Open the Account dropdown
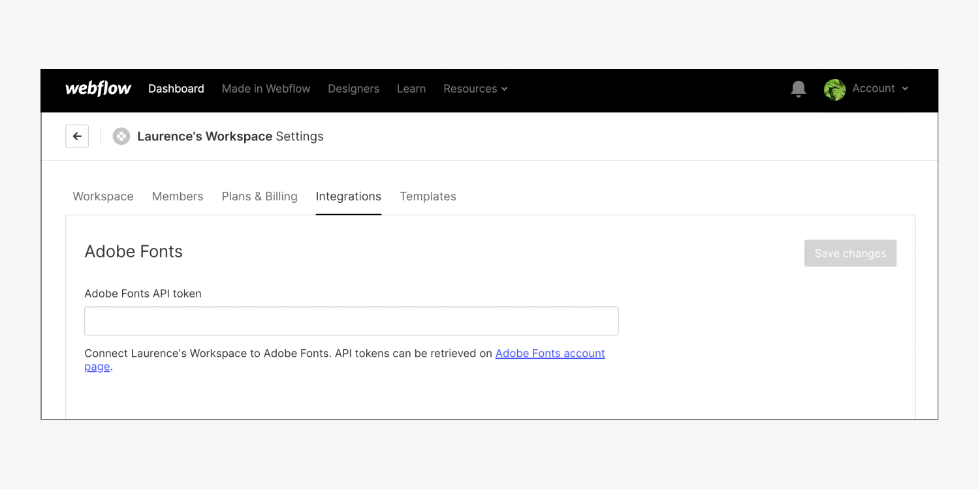Image resolution: width=980 pixels, height=490 pixels. coord(879,89)
